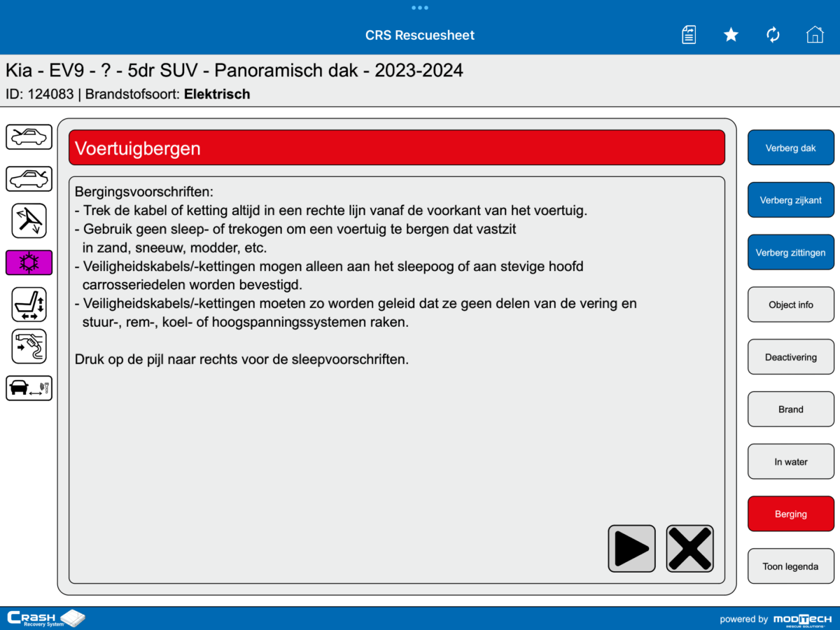Open the Object info section

coord(791,304)
